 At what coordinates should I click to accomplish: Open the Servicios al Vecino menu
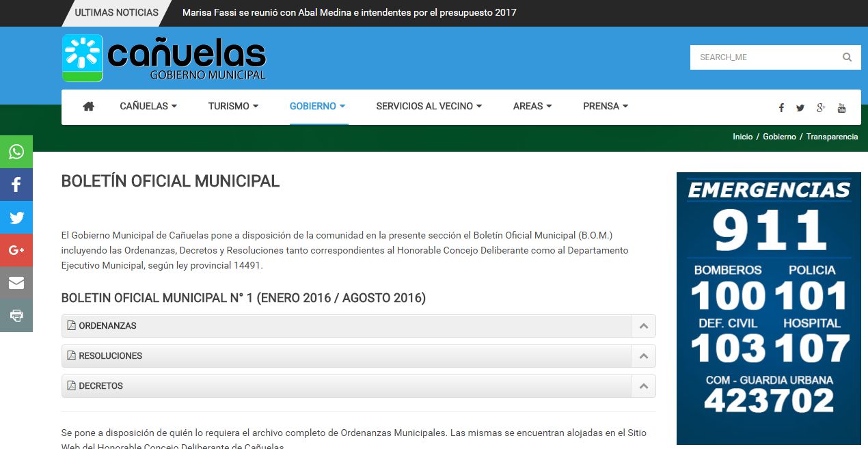[x=429, y=106]
